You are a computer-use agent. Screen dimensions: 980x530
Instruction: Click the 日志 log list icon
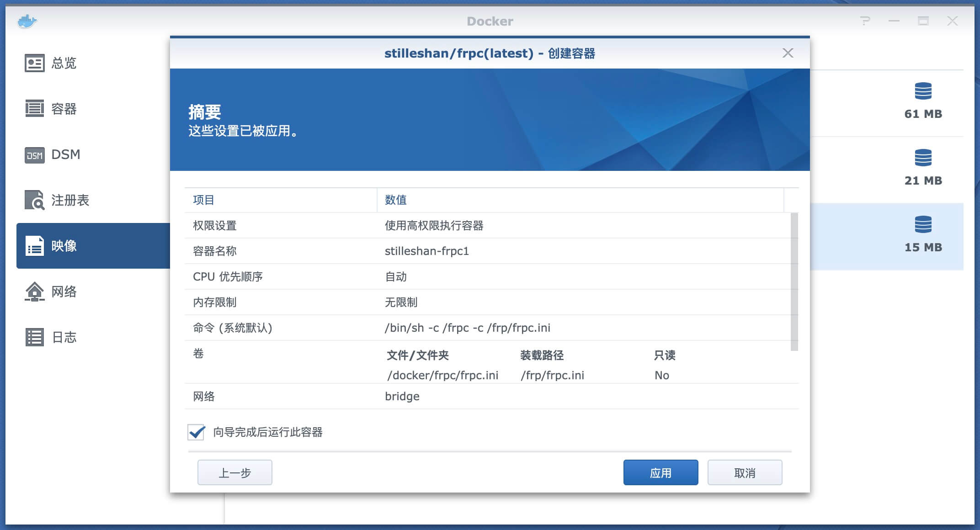[x=34, y=338]
